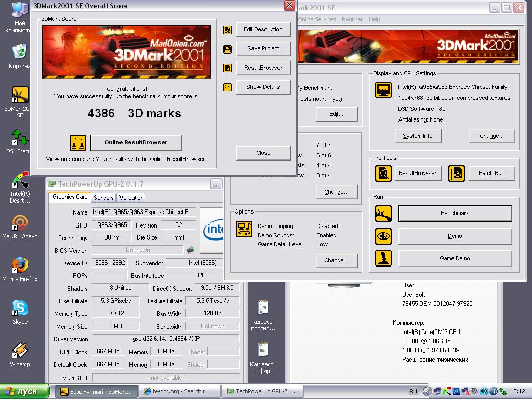Click ResultBrowser button in score dialog
532x399 pixels.
click(x=263, y=68)
